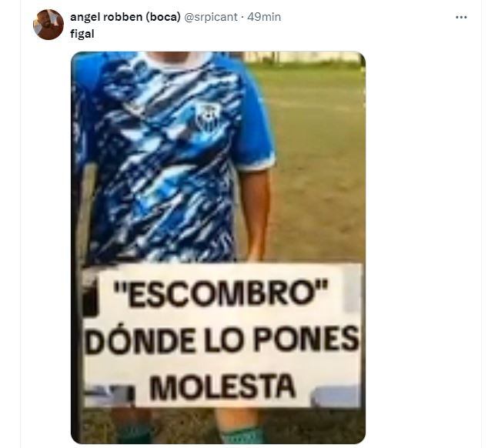The height and width of the screenshot is (448, 498).
Task: Click the angel robben profile avatar
Action: (48, 25)
